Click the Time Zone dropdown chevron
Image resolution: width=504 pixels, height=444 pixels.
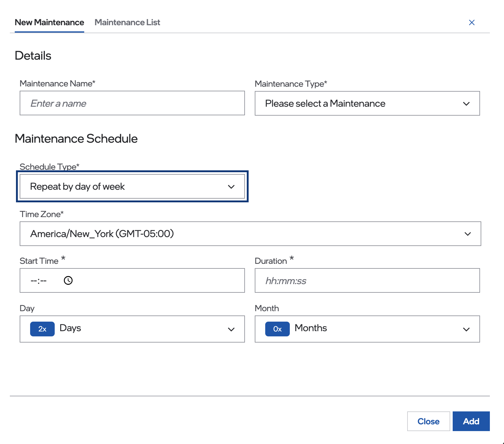click(x=467, y=234)
